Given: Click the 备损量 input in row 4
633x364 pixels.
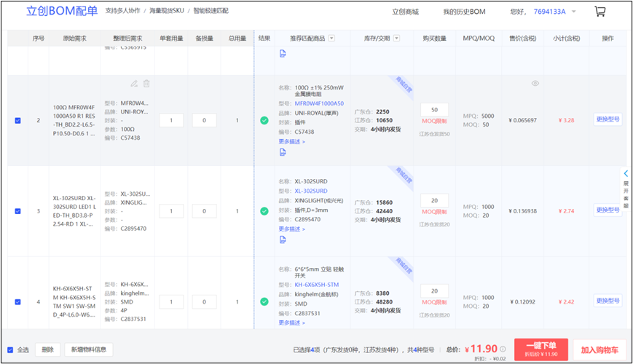Looking at the screenshot, I should (204, 302).
